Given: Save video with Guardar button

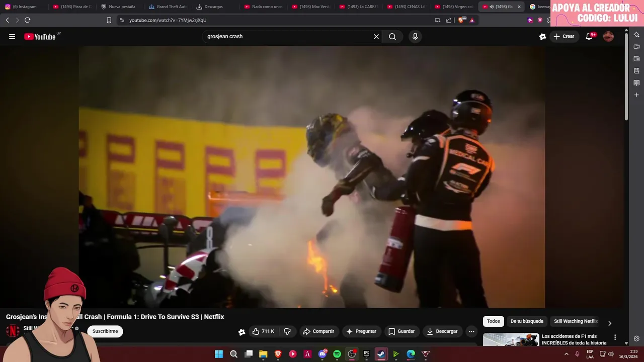Looking at the screenshot, I should pyautogui.click(x=401, y=331).
